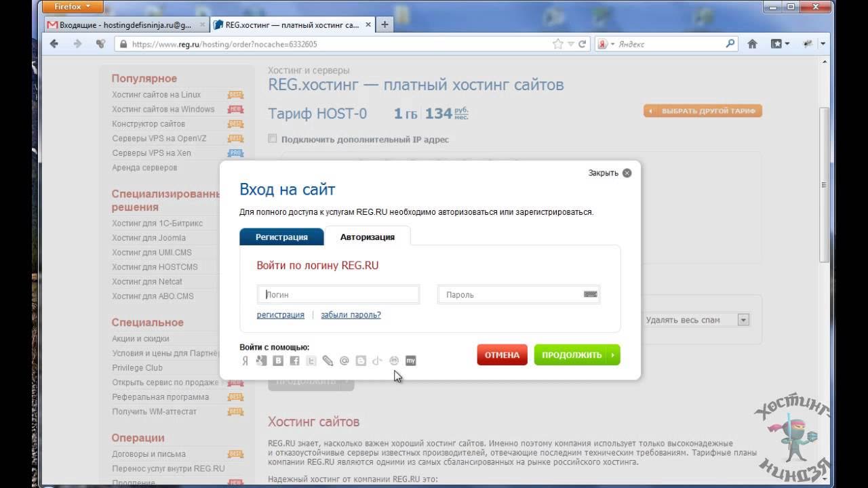Open the 'регистрация' link under login
This screenshot has width=868, height=488.
[280, 315]
